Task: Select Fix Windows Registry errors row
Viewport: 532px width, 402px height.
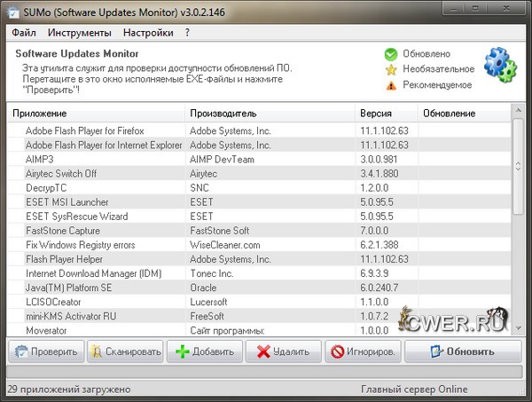Action: [x=259, y=245]
